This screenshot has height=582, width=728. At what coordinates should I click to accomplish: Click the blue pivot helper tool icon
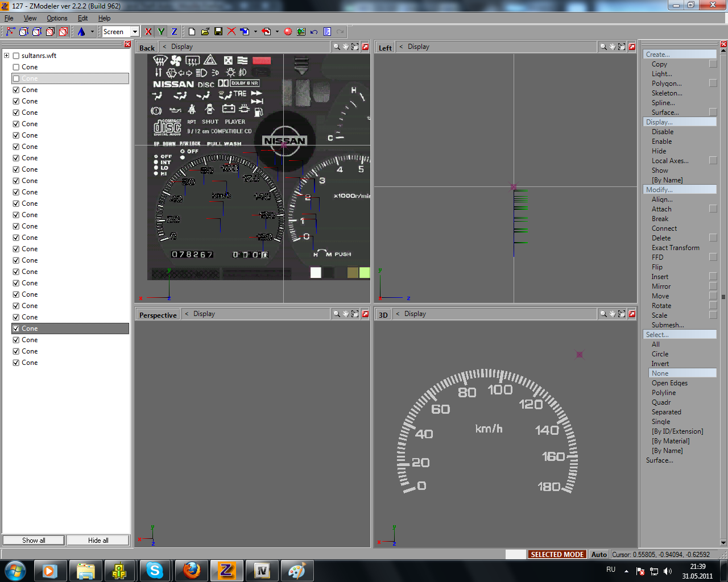click(x=81, y=32)
